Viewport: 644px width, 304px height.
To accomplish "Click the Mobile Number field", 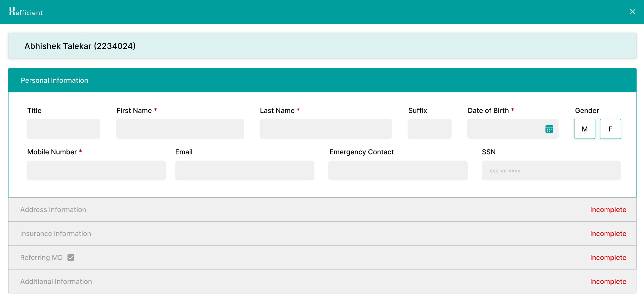I will coord(96,170).
